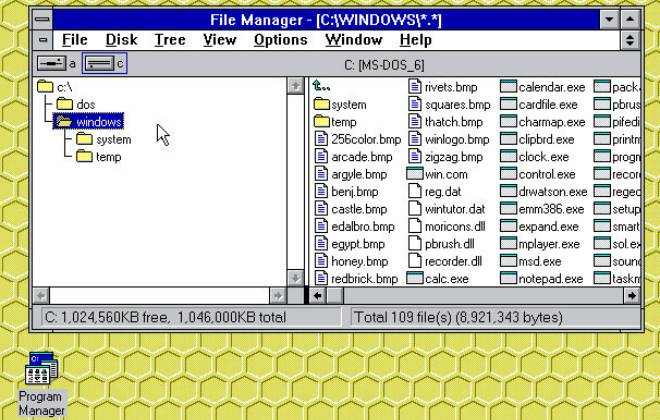Select the temp subfolder in tree pane

98,157
